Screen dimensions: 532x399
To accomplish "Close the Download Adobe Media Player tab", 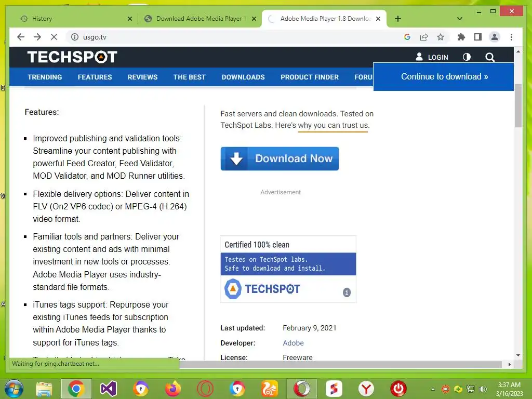I will point(254,19).
